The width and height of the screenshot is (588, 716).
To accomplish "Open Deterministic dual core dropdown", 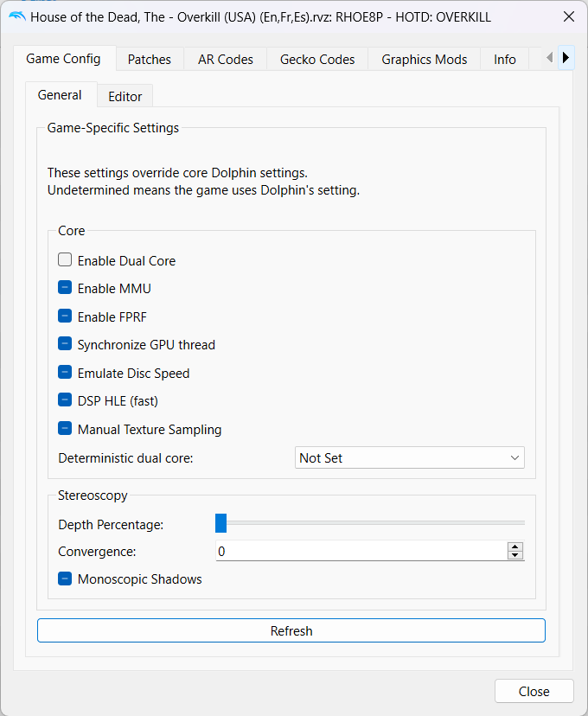I will pyautogui.click(x=410, y=457).
